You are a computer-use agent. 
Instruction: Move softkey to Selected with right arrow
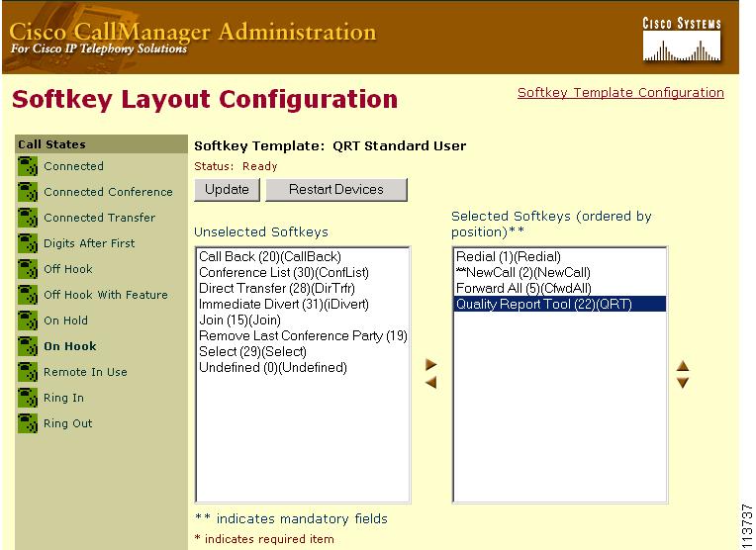point(431,364)
